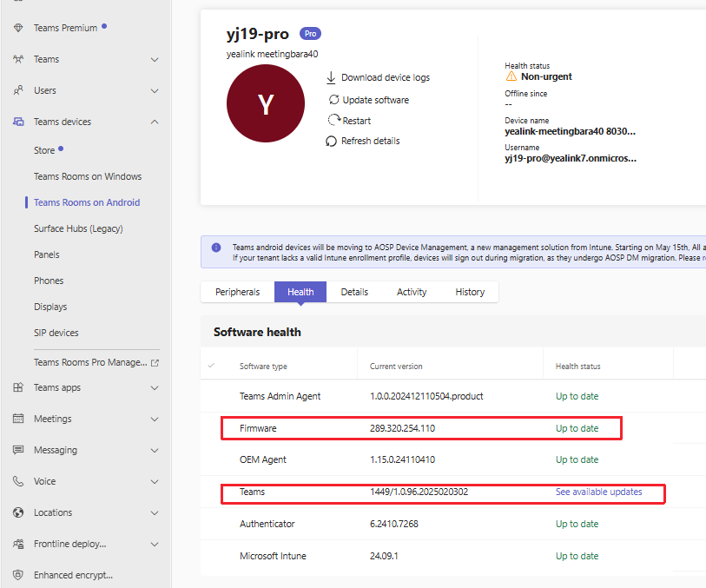
Task: Open the History tab
Action: [470, 292]
